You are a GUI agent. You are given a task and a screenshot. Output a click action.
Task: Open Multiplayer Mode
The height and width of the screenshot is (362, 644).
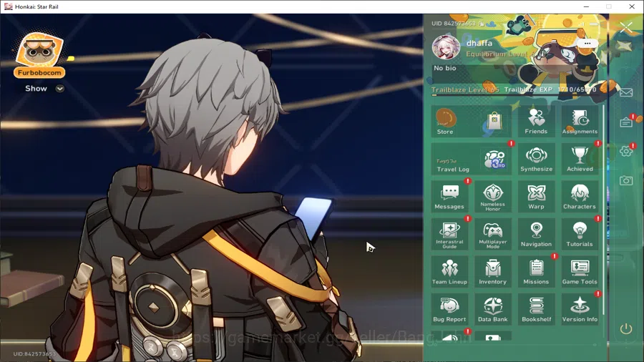tap(492, 235)
